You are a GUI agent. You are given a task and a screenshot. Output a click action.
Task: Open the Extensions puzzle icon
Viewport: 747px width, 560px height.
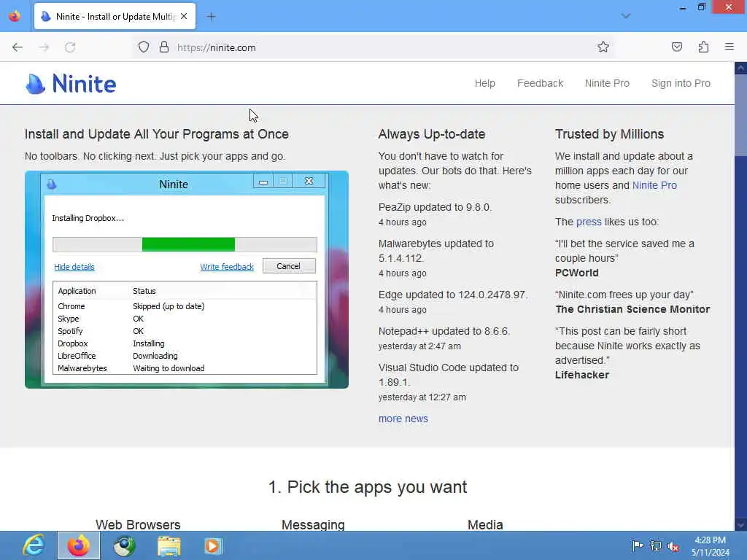(703, 47)
